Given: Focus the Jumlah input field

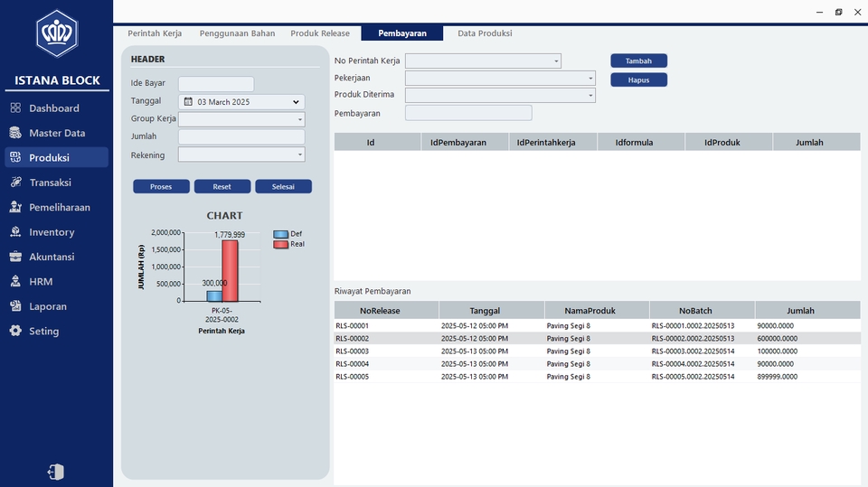Looking at the screenshot, I should (241, 136).
